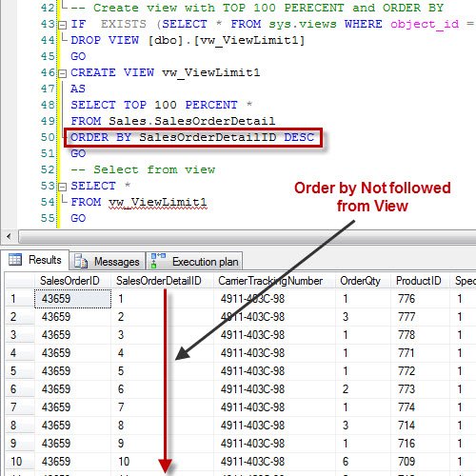This screenshot has height=476, width=476.
Task: Select result row header 10
Action: (19, 462)
